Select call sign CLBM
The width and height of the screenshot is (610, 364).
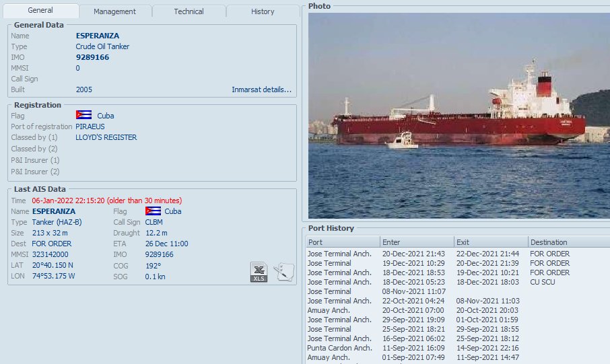154,222
